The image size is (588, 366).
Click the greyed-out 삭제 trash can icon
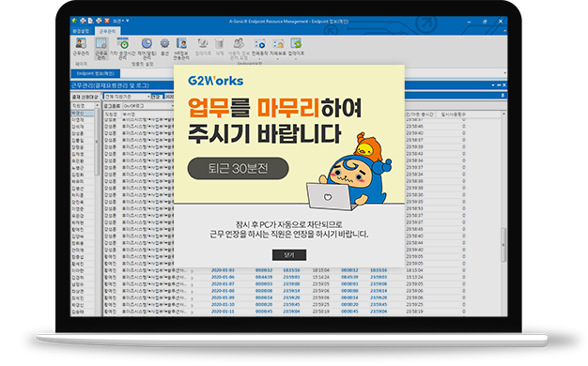point(220,43)
